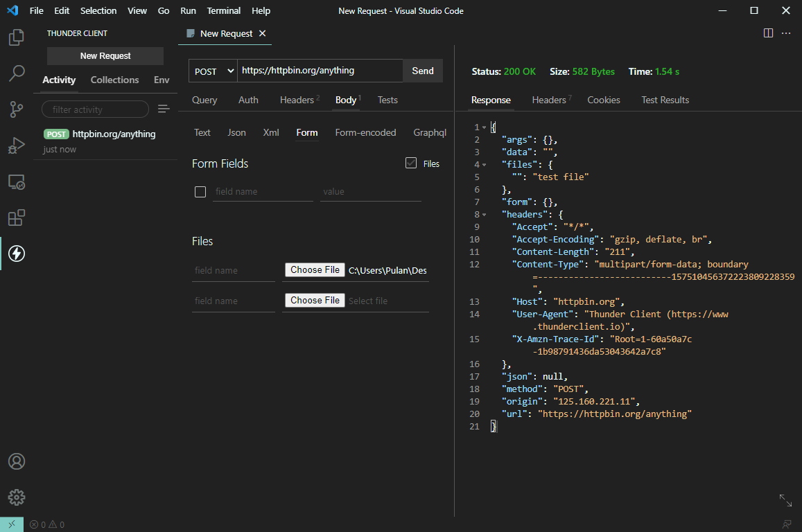This screenshot has height=532, width=802.
Task: Open the Explorer view
Action: tap(16, 37)
